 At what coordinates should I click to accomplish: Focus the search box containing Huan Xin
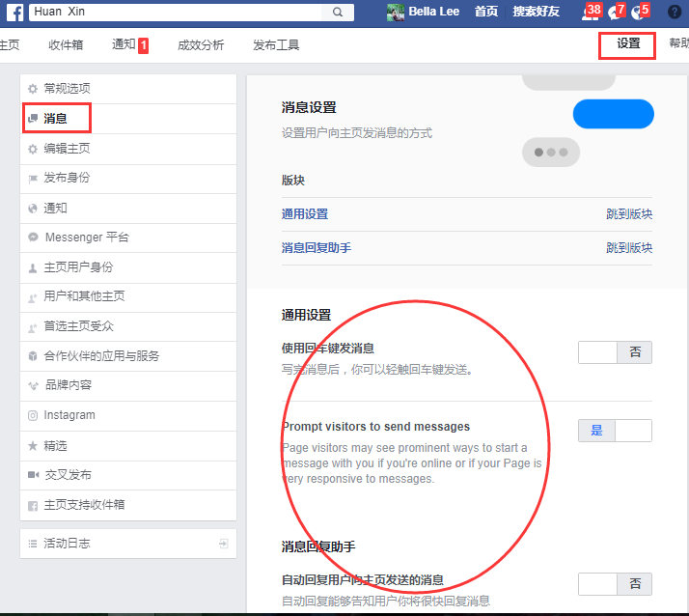pos(175,12)
